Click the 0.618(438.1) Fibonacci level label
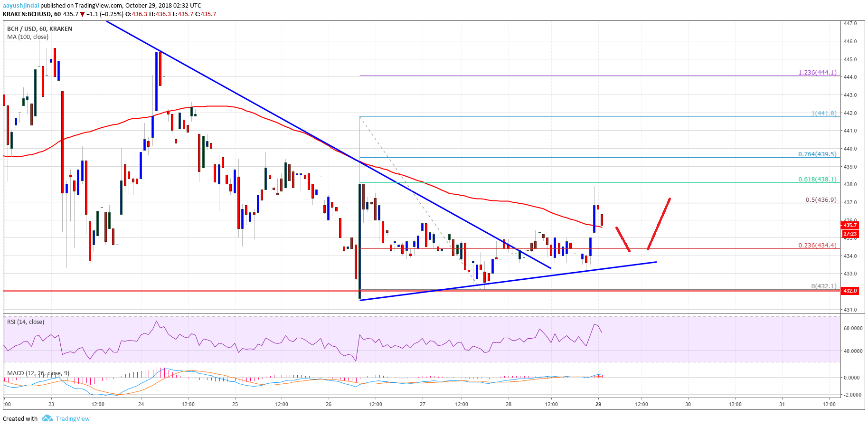Image resolution: width=868 pixels, height=427 pixels. pos(817,180)
